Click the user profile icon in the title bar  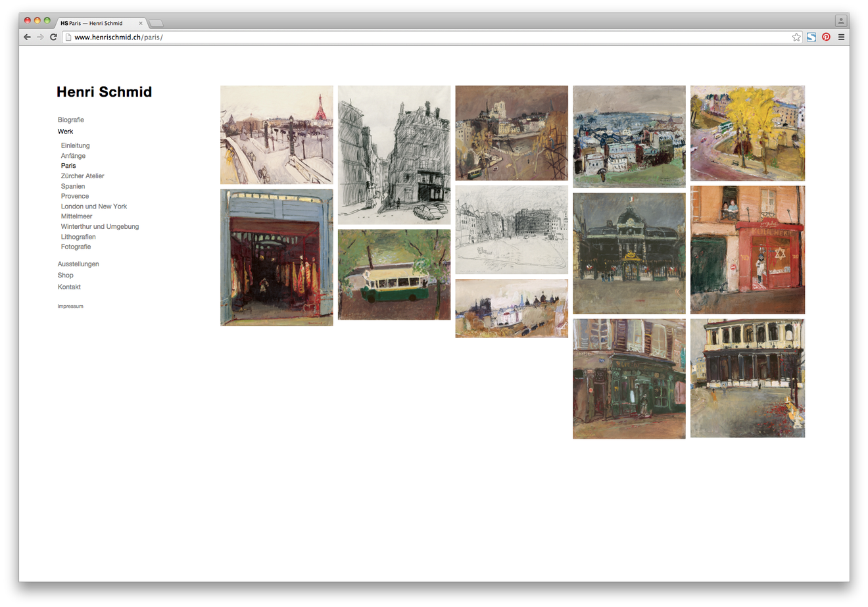pyautogui.click(x=840, y=21)
